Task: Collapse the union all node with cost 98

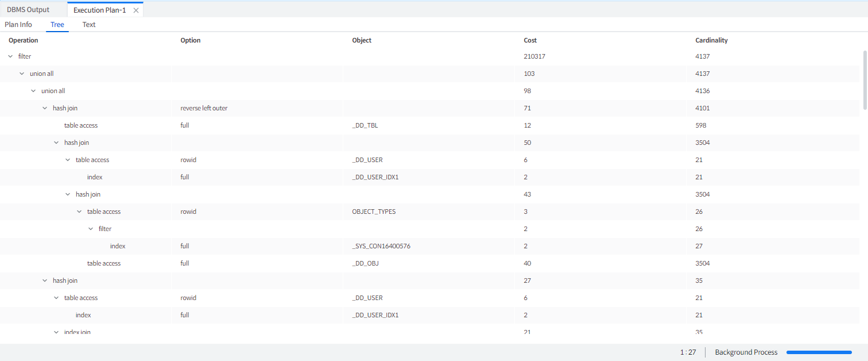Action: tap(33, 91)
